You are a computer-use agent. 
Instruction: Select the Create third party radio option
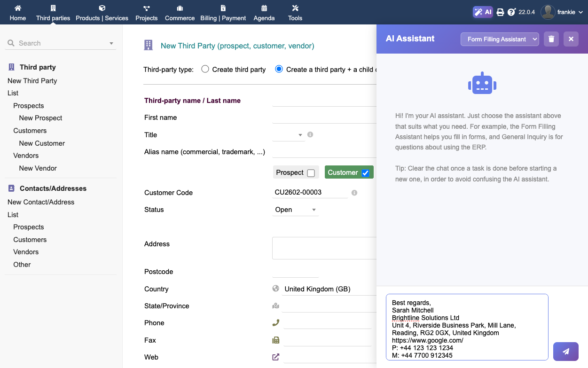point(205,69)
